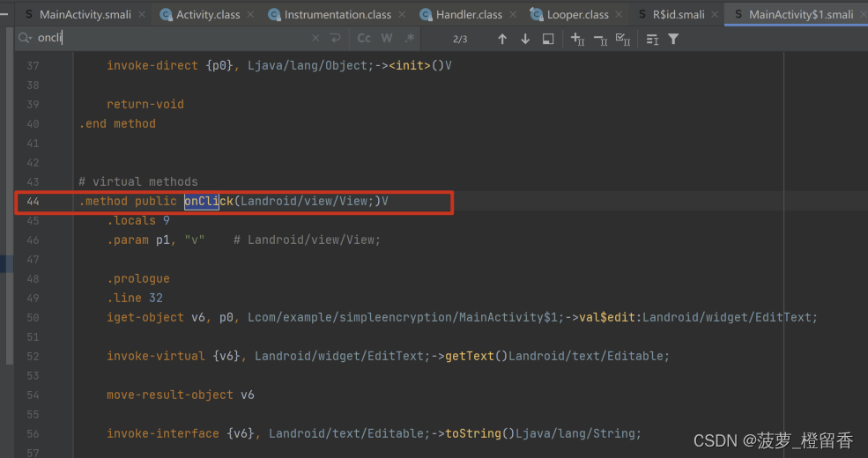The width and height of the screenshot is (868, 458).
Task: Close the Activity.class tab
Action: [x=250, y=14]
